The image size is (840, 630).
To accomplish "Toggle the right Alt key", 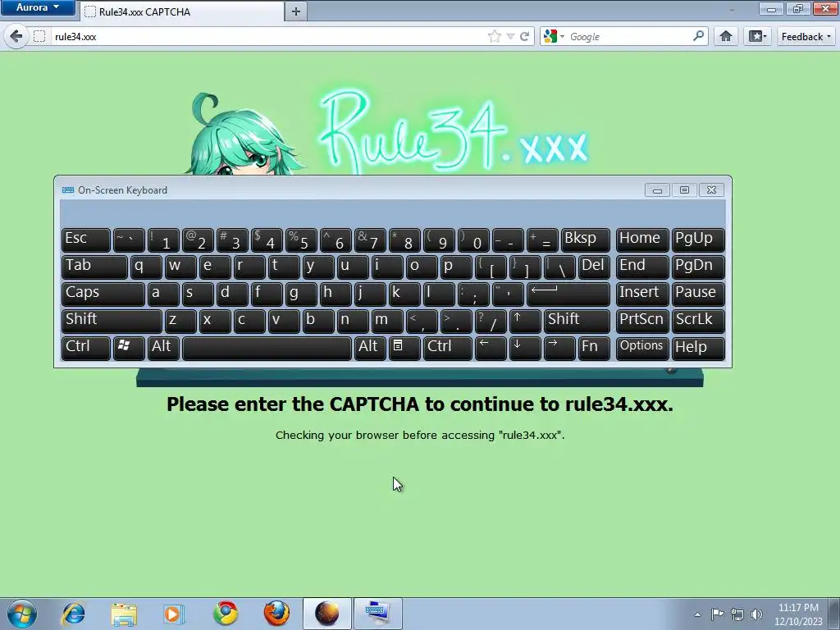I will tap(370, 348).
